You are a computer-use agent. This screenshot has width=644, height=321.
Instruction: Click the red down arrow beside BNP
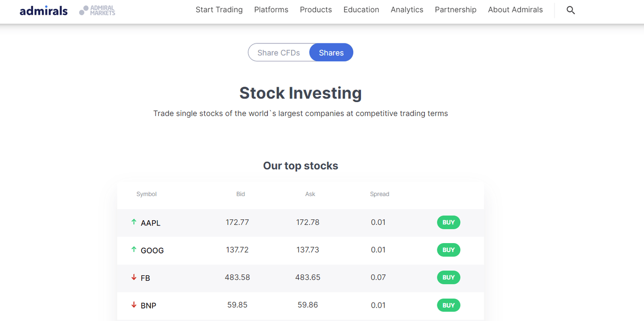[x=134, y=305]
